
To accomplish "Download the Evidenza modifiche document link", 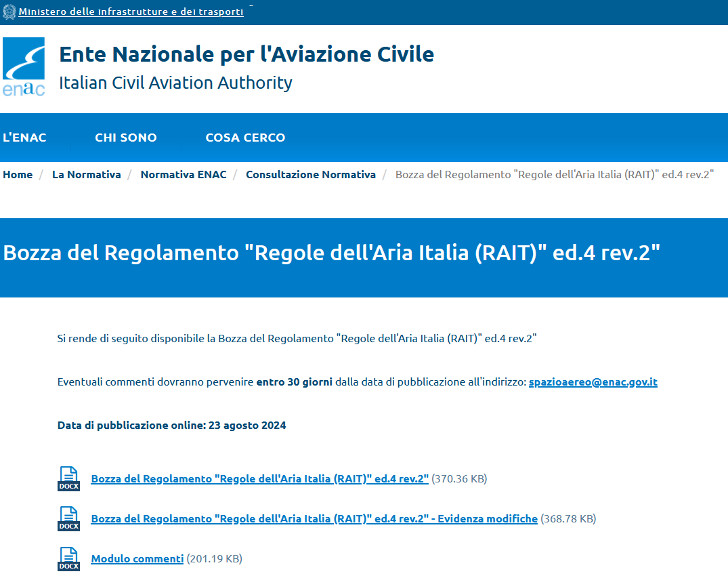I will 314,519.
